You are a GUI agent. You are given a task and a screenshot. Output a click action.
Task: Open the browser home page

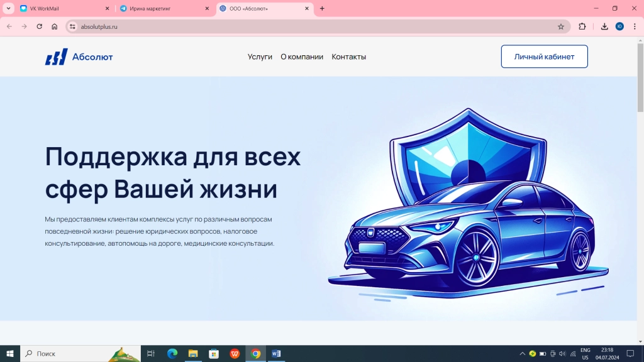(55, 26)
